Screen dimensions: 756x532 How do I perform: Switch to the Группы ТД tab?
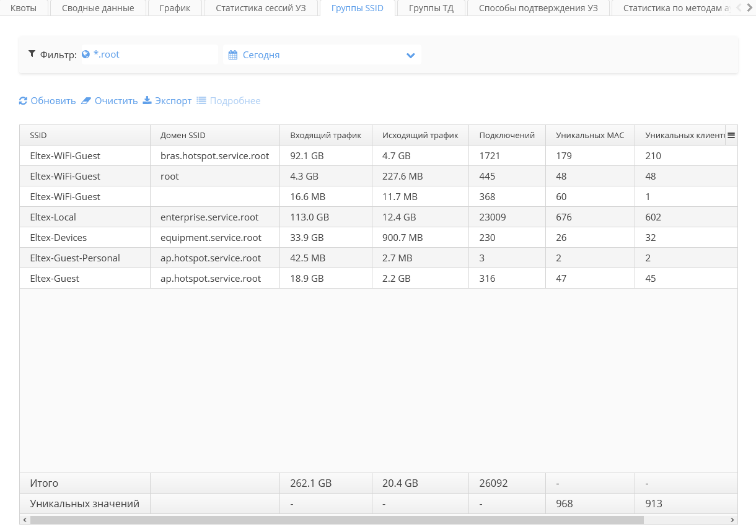pyautogui.click(x=431, y=8)
